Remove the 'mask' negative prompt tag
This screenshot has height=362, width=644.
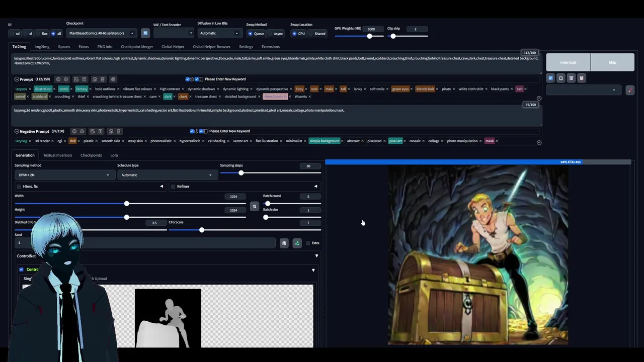coord(497,141)
